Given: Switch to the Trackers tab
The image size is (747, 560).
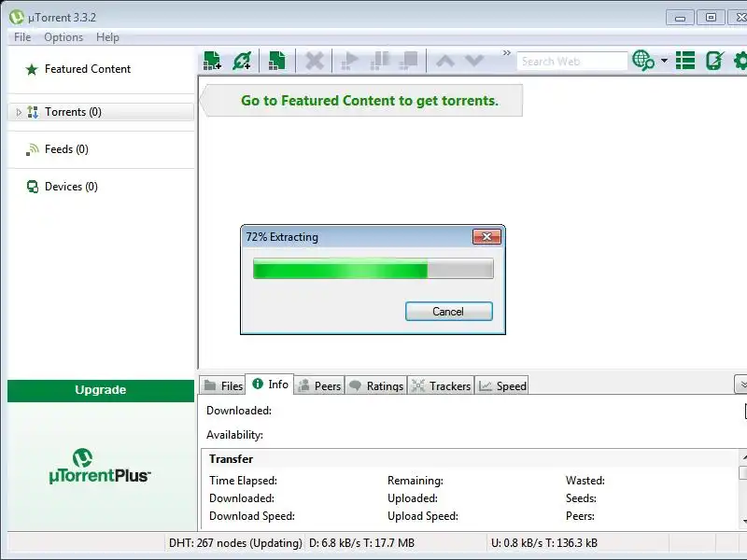Looking at the screenshot, I should [441, 385].
